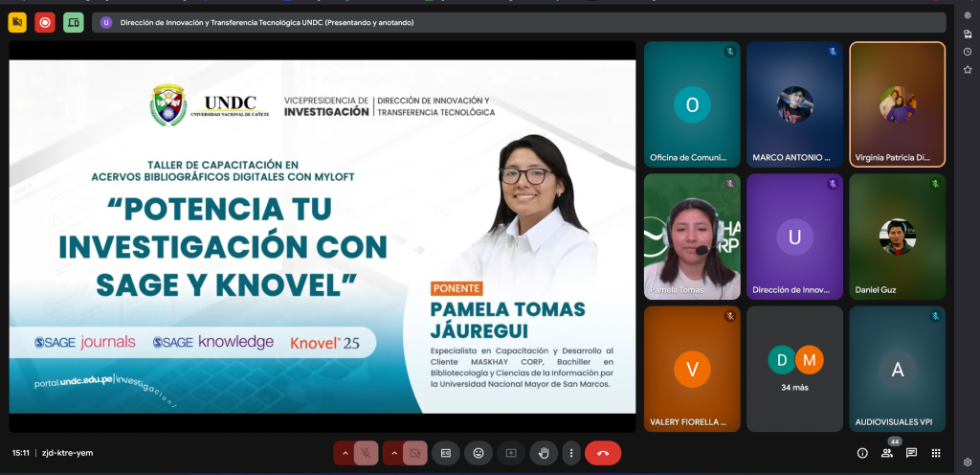
Task: Click the Knovel 25 logo on slide
Action: point(325,343)
